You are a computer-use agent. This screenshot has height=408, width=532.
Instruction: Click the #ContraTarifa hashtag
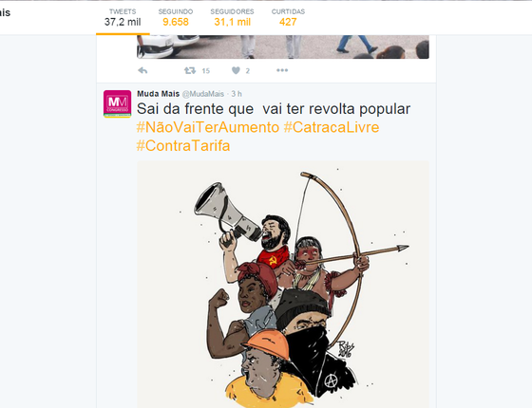183,146
